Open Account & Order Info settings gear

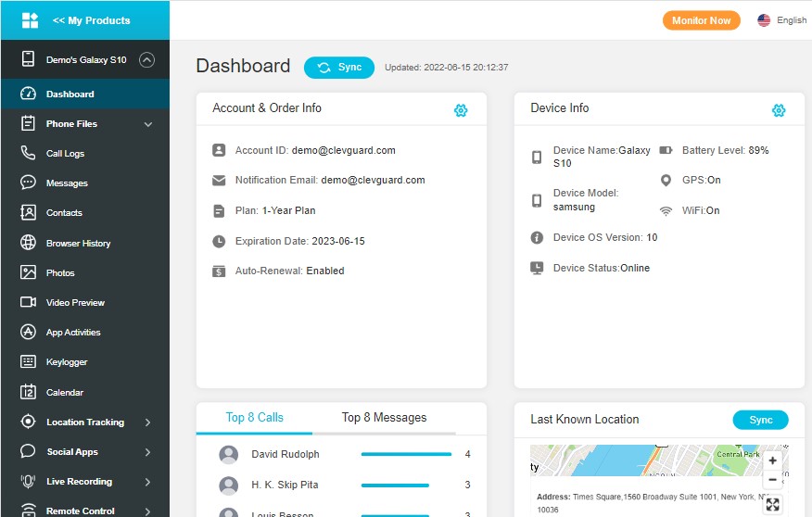point(461,110)
